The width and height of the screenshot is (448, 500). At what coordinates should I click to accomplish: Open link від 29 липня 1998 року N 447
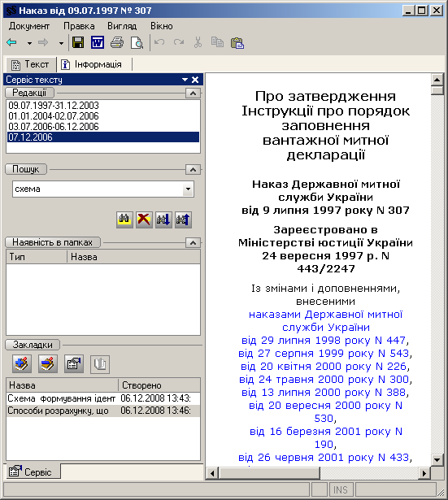(x=324, y=340)
